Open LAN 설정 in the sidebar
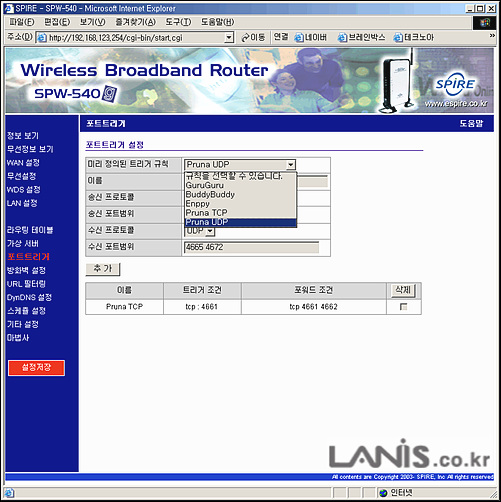The width and height of the screenshot is (501, 502). [22, 203]
